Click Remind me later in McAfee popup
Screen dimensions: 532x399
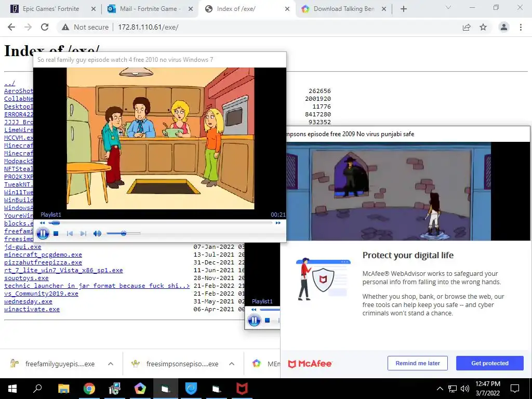tap(418, 363)
